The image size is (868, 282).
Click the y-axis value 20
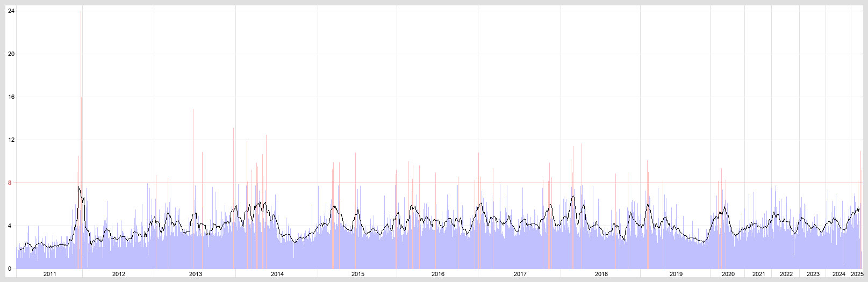(x=11, y=54)
